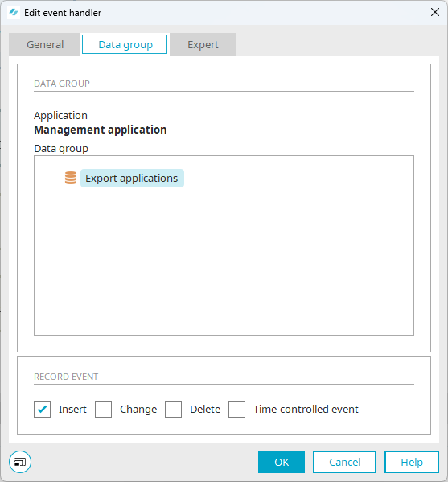The height and width of the screenshot is (482, 448).
Task: Open Help for this dialog
Action: 412,462
